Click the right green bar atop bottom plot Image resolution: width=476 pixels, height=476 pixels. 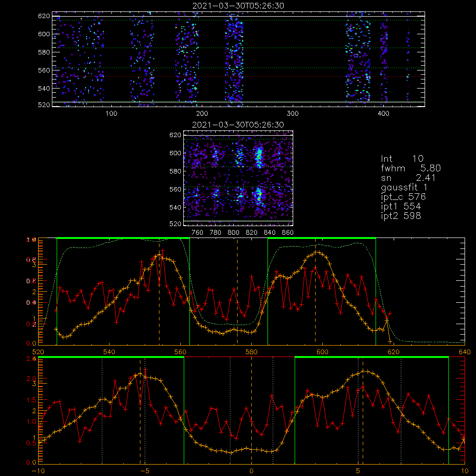point(372,357)
